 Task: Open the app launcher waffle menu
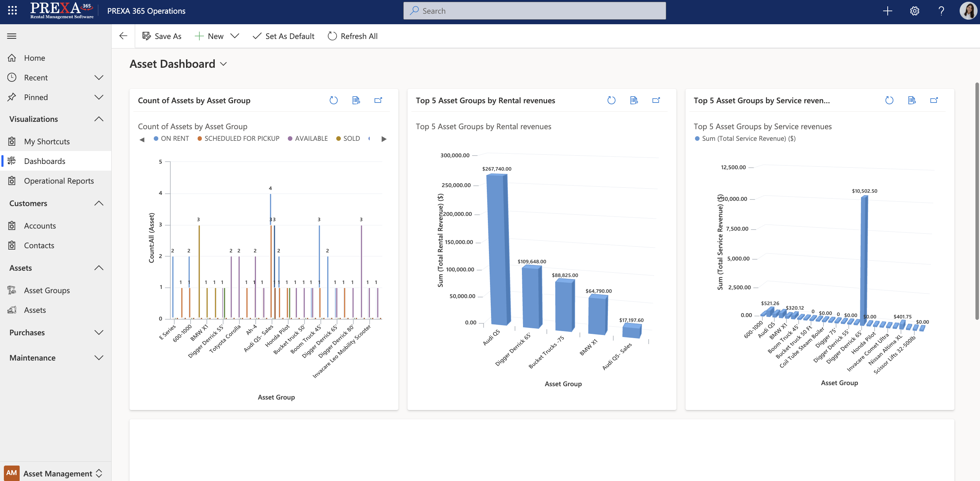(12, 11)
